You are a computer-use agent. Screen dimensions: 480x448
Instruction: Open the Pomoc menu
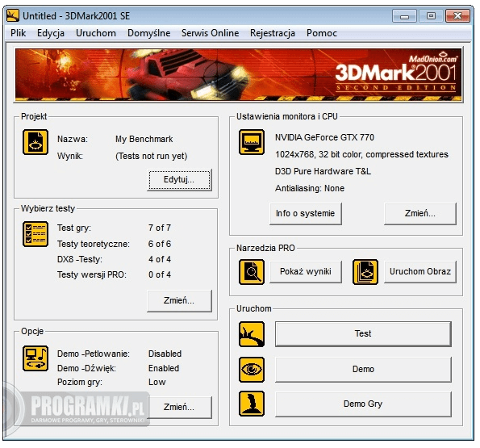tap(322, 33)
